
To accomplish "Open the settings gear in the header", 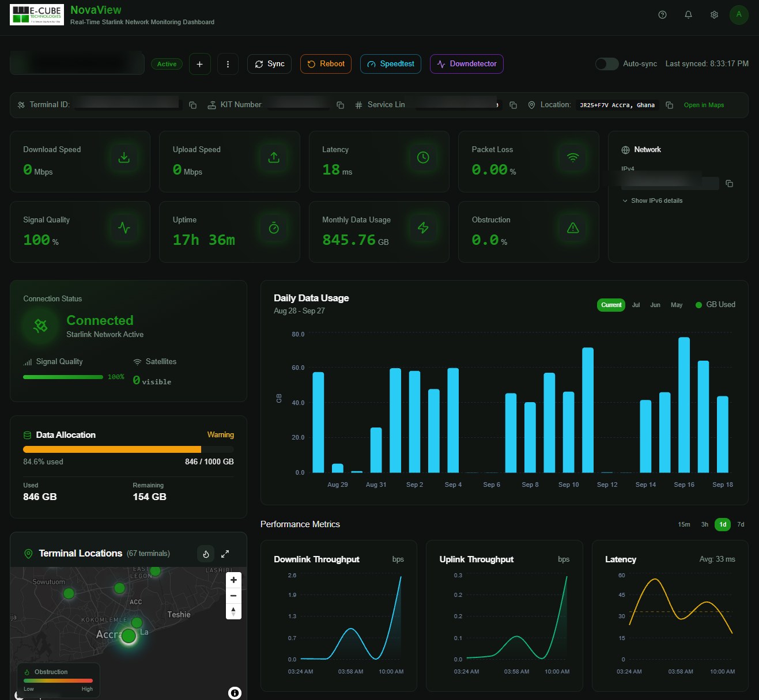I will pos(714,15).
